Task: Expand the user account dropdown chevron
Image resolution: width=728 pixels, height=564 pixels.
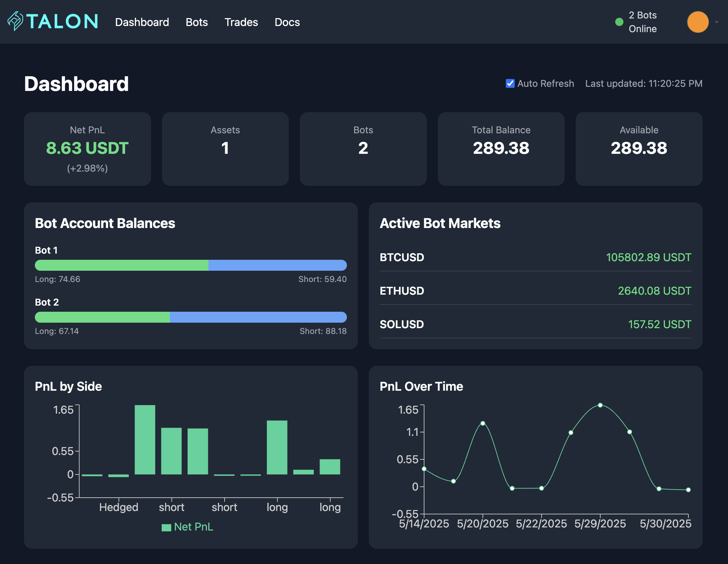Action: click(716, 22)
